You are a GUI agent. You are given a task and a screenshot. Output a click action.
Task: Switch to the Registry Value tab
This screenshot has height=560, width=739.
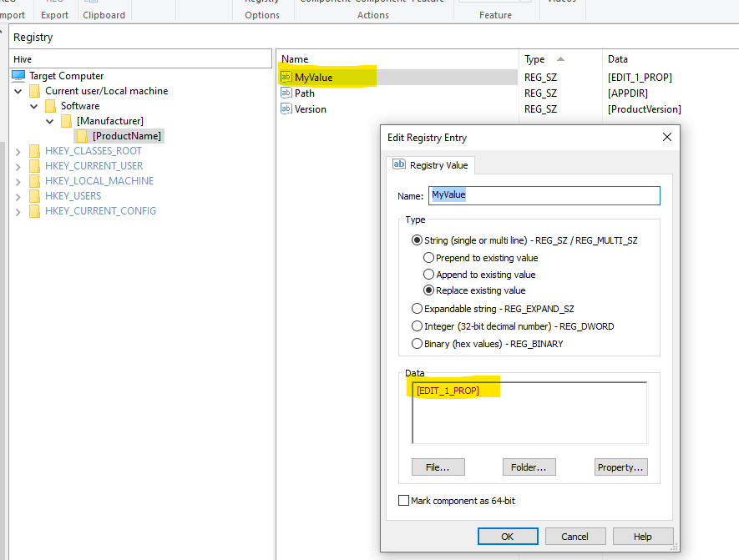pyautogui.click(x=431, y=165)
